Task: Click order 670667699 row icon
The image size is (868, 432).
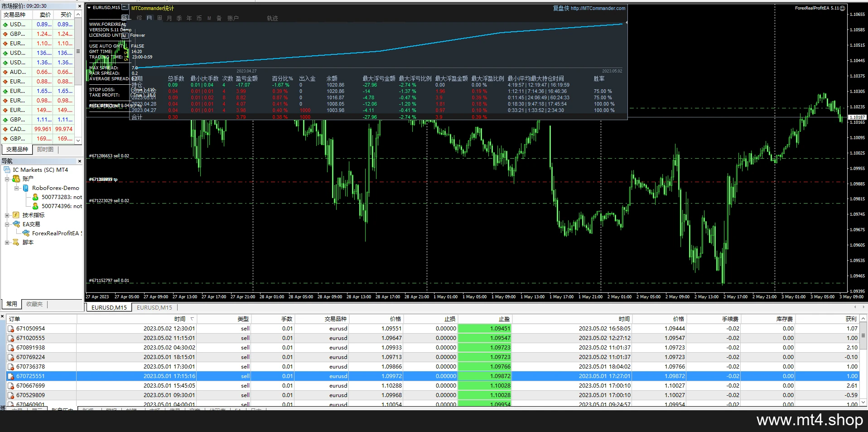Action: tap(11, 386)
